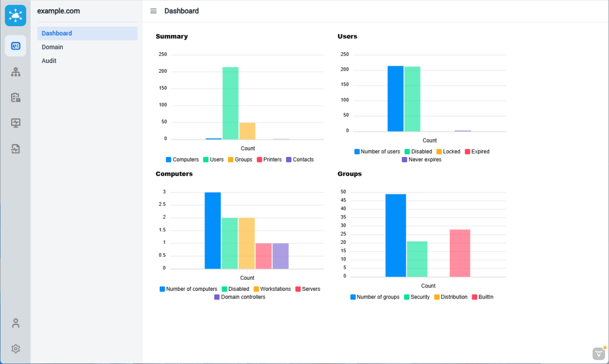Open the user profile icon

click(16, 323)
